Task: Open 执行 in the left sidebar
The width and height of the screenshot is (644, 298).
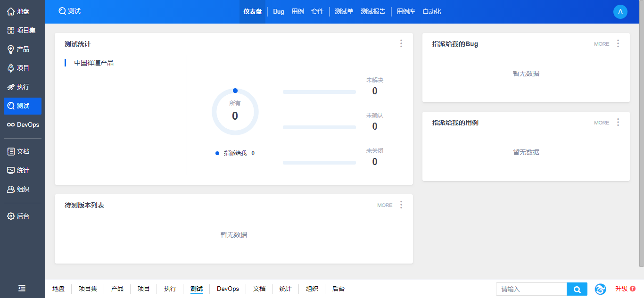Action: click(23, 87)
